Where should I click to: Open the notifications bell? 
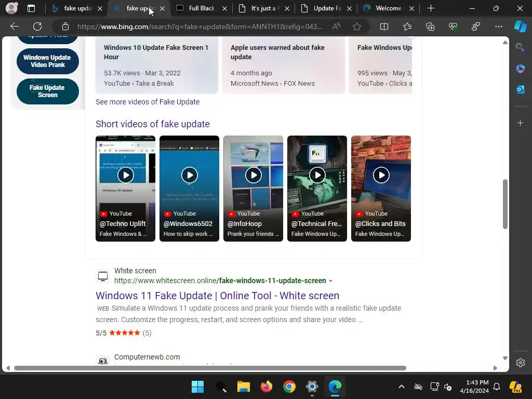pos(497,387)
